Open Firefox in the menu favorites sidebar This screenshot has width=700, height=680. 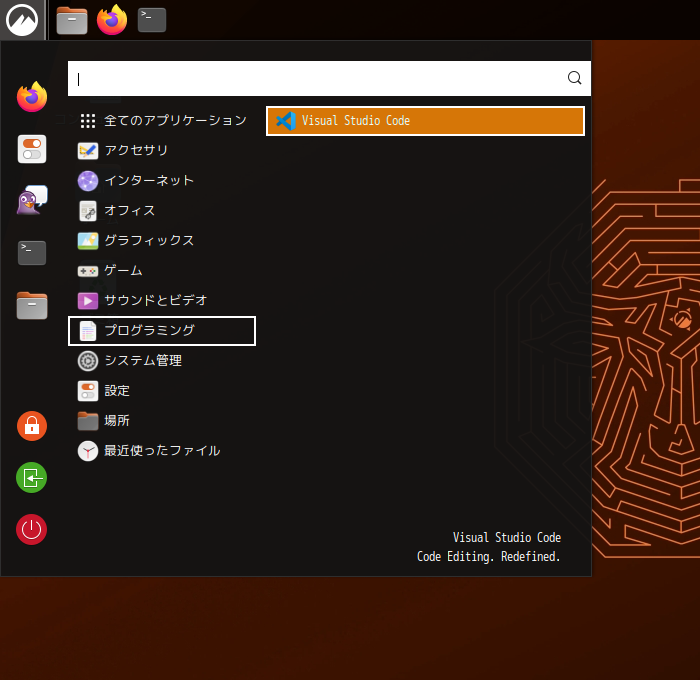coord(32,97)
